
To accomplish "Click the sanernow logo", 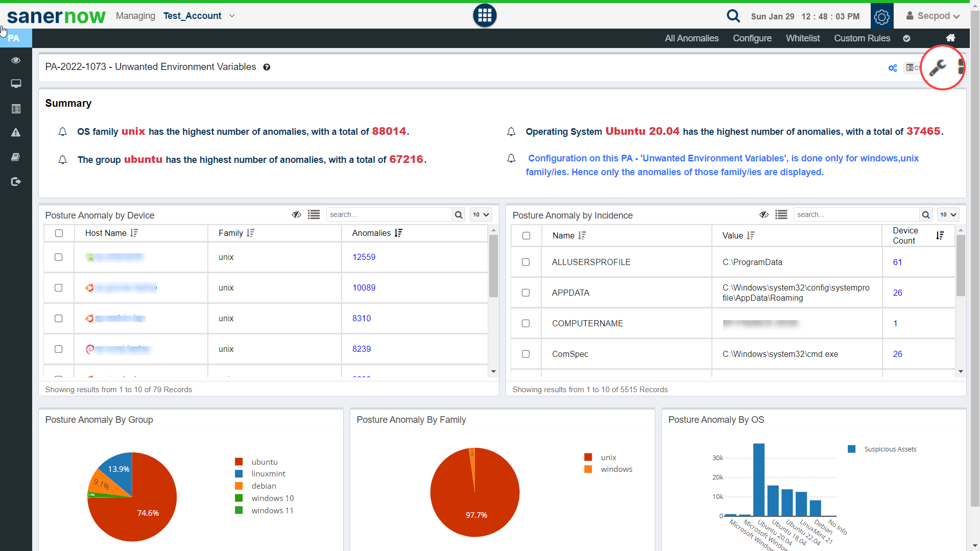I will (56, 16).
